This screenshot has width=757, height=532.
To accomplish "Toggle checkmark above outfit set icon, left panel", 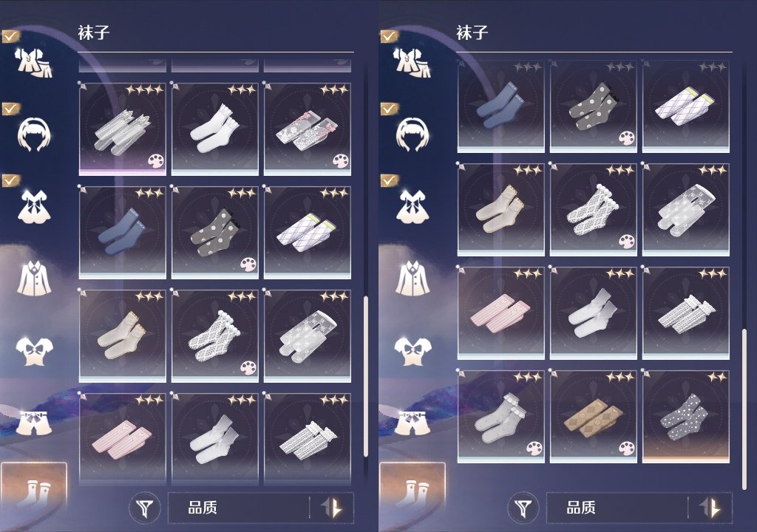I will (x=10, y=36).
